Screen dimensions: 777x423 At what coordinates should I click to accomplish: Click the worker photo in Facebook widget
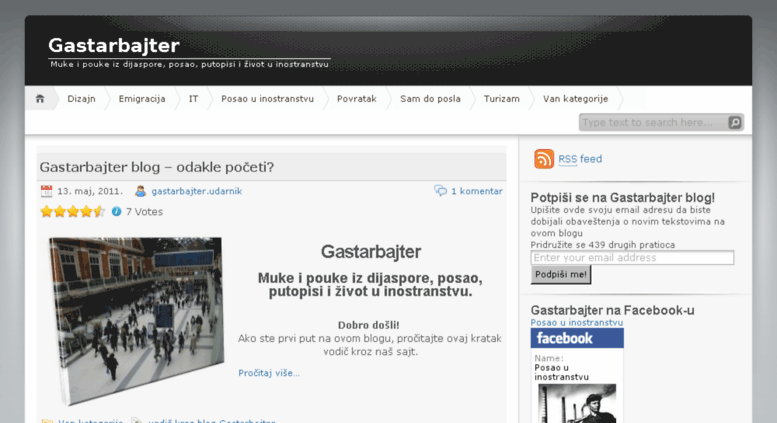[x=577, y=404]
